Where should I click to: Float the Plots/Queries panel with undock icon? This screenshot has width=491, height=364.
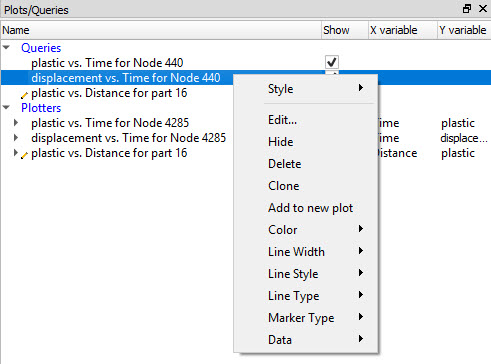coord(467,9)
